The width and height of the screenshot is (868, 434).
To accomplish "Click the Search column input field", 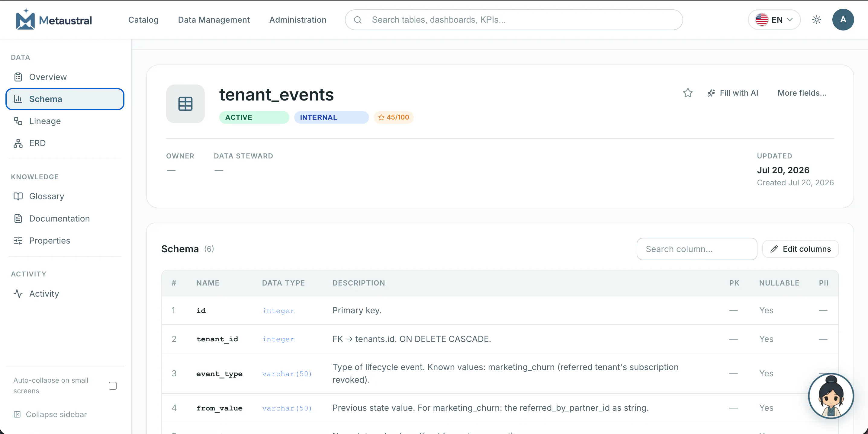I will tap(696, 249).
